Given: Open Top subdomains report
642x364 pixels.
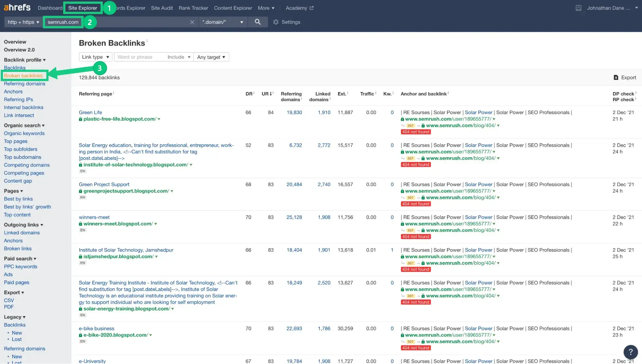Looking at the screenshot, I should pyautogui.click(x=22, y=157).
